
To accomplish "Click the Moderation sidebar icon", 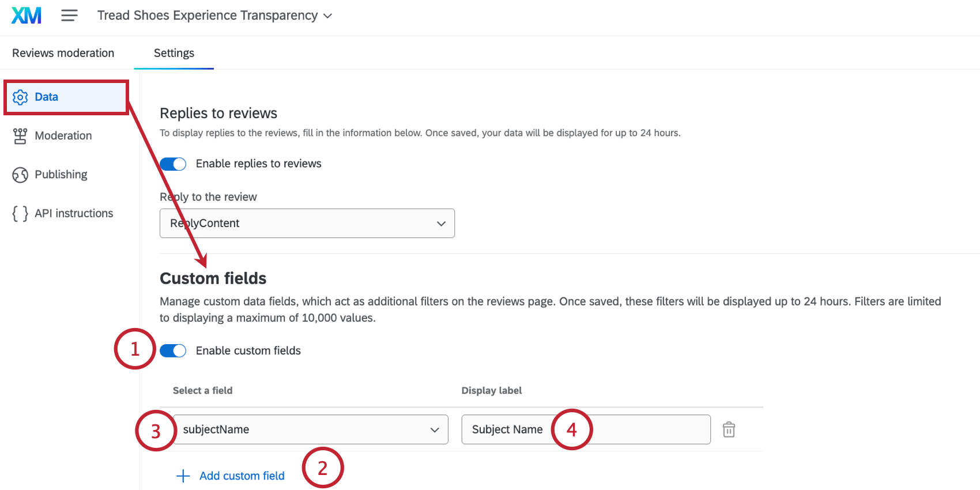I will pos(20,136).
